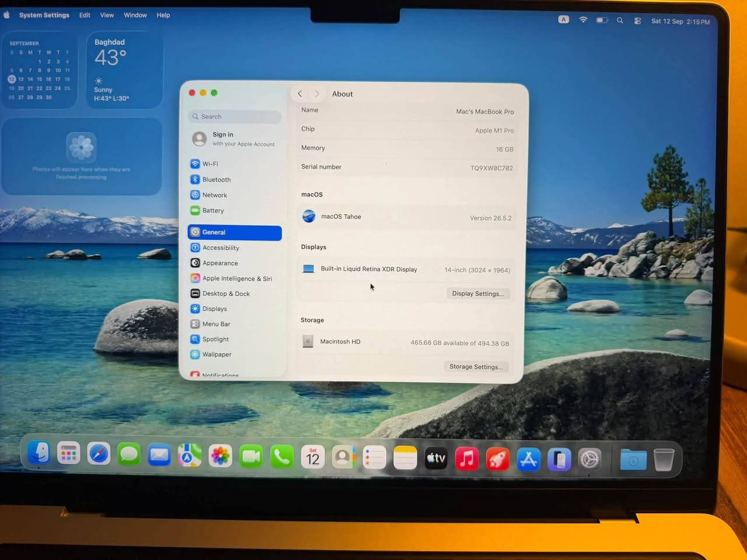Viewport: 747px width, 560px height.
Task: Open Desktop & Dock in the sidebar
Action: tap(235, 293)
